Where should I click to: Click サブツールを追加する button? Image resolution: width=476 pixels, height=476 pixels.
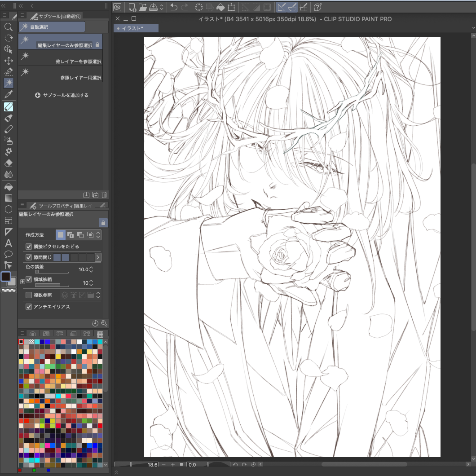[x=62, y=95]
